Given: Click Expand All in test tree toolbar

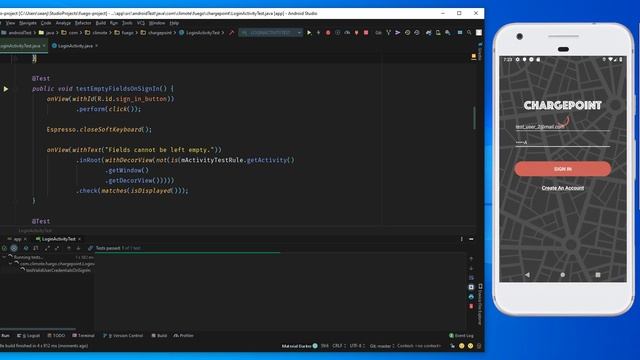Looking at the screenshot, I should 47,248.
